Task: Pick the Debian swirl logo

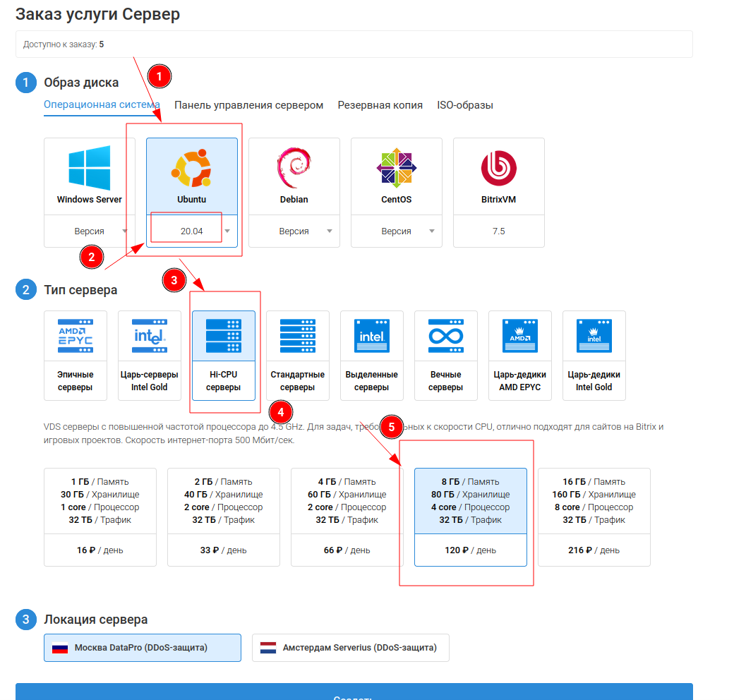Action: [x=294, y=167]
